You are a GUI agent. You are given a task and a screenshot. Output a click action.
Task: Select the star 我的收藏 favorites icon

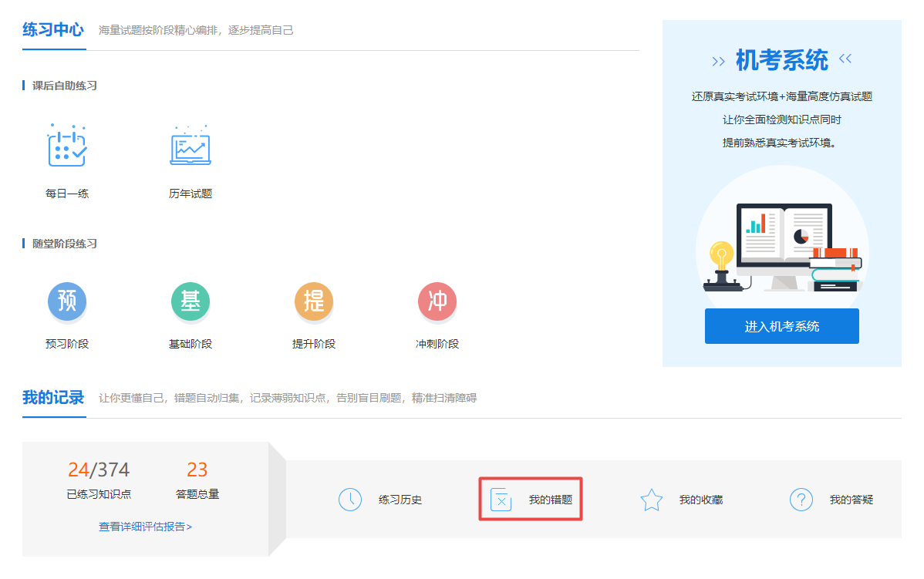tap(652, 500)
